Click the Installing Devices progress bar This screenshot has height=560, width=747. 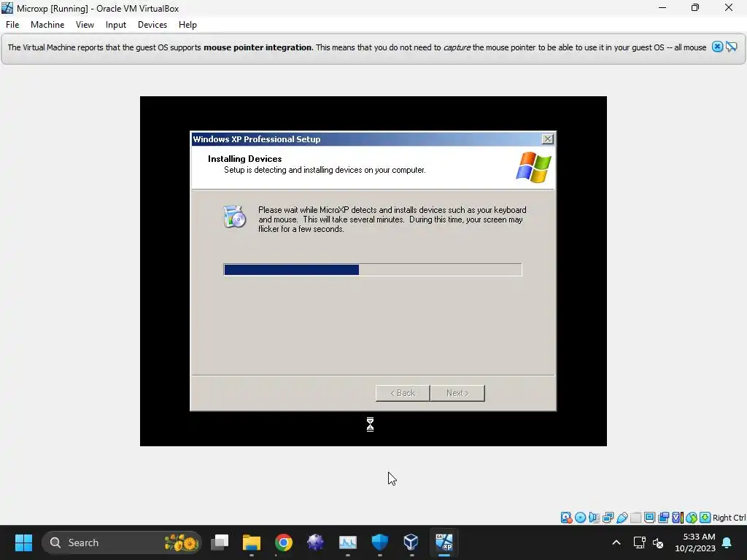click(x=373, y=270)
